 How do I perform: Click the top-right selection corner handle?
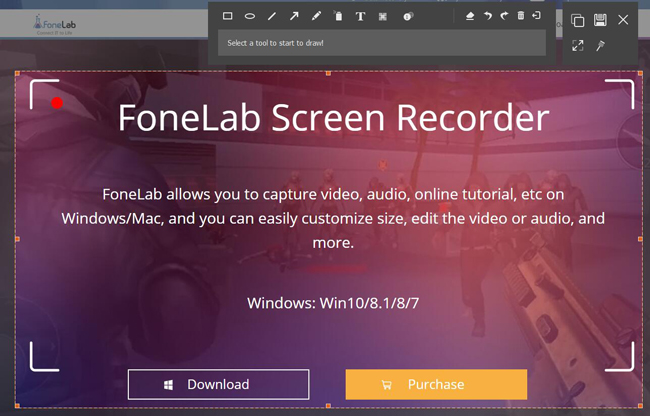click(x=640, y=73)
